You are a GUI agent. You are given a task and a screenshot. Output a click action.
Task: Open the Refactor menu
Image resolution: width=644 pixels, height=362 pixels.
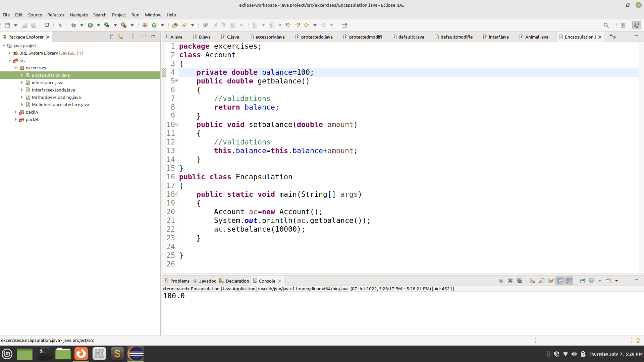(x=56, y=15)
